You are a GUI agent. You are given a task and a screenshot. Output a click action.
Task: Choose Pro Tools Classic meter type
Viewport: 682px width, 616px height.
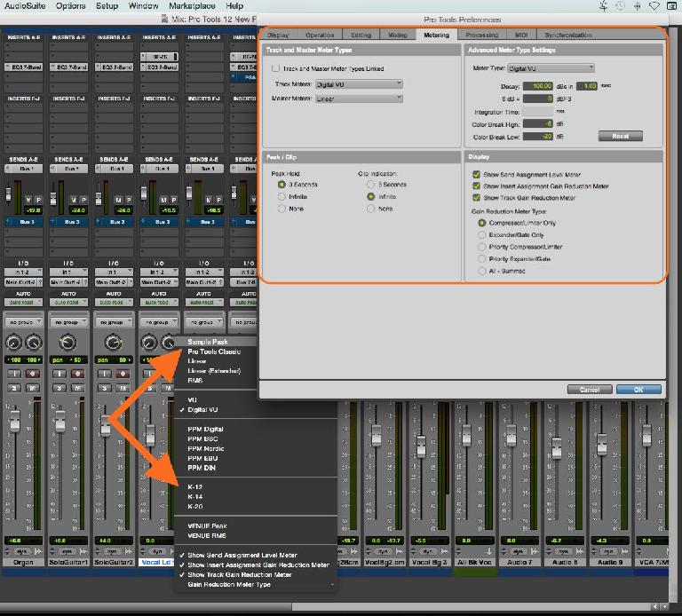coord(214,351)
